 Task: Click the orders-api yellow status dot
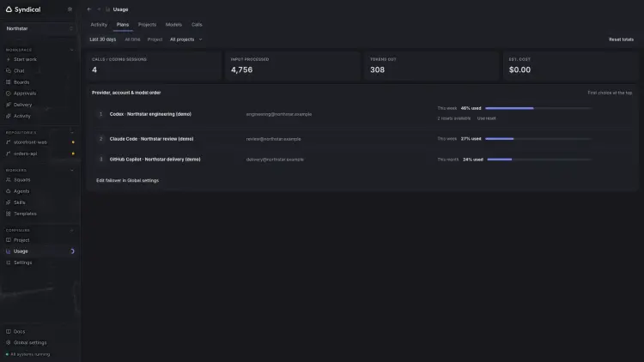[x=73, y=154]
